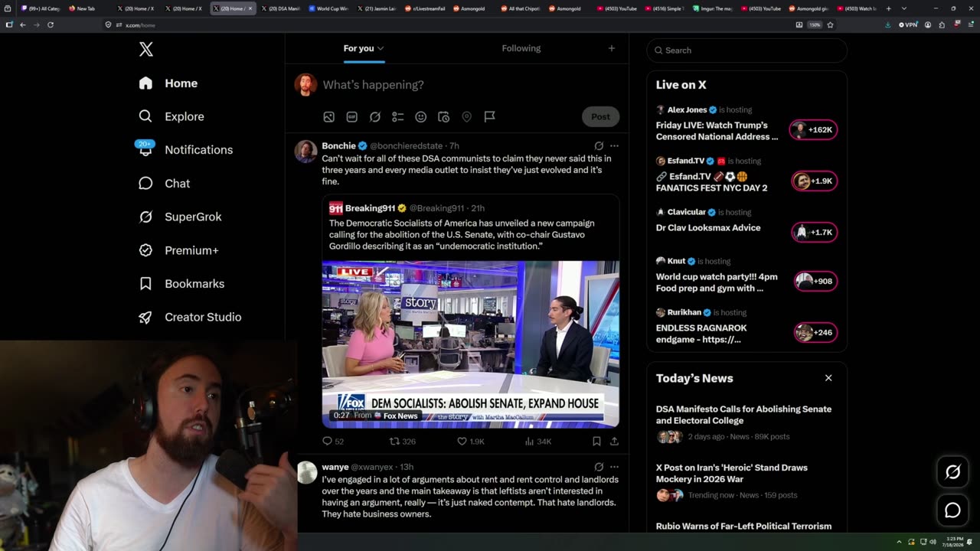Open the floating Grok button

[x=952, y=472]
